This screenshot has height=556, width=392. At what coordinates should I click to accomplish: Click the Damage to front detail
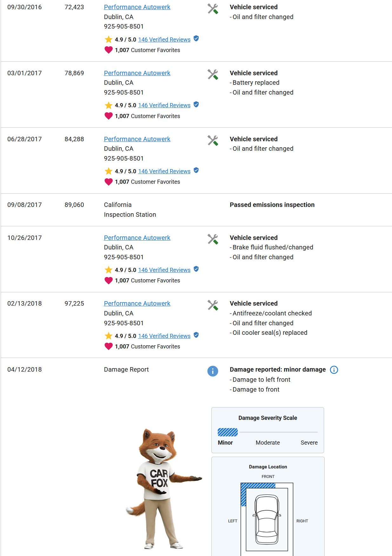pos(256,389)
